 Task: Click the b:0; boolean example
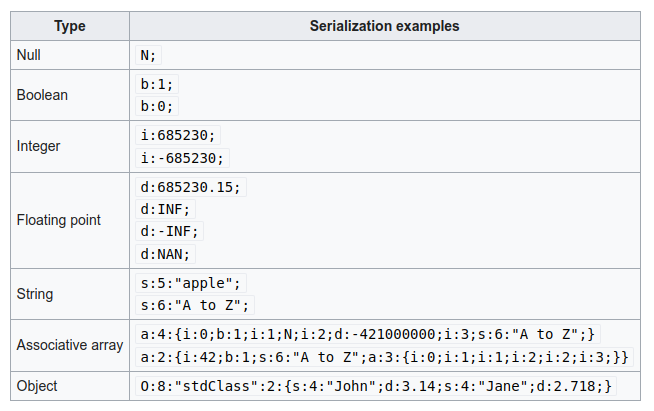coord(157,106)
